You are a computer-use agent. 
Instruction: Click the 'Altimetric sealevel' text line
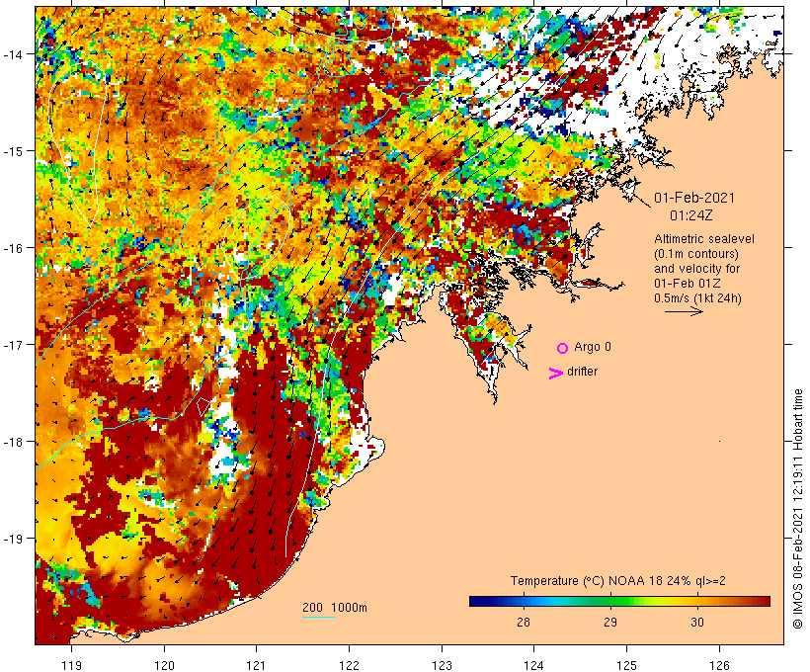(704, 239)
